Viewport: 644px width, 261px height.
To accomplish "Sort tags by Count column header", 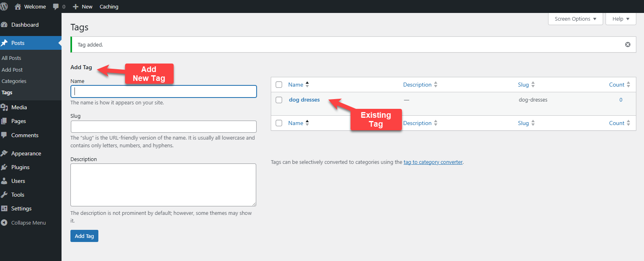I will 616,85.
